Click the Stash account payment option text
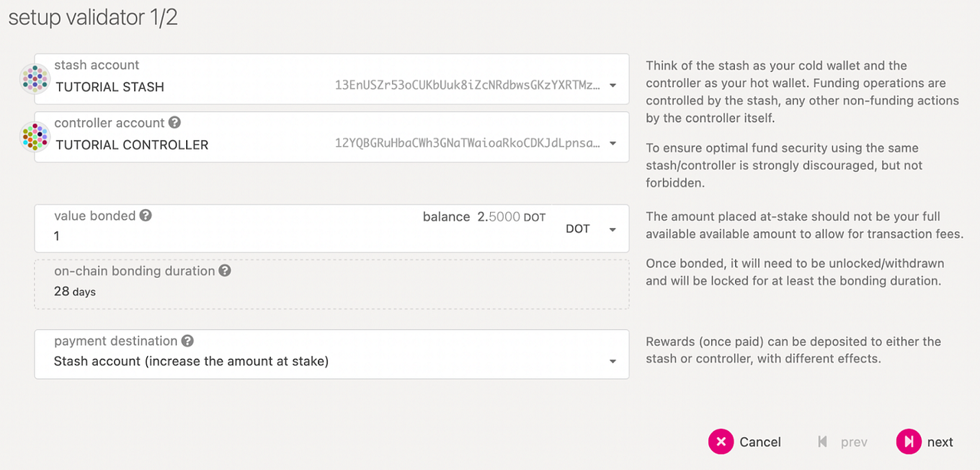Screen dimensions: 980x470 191,361
